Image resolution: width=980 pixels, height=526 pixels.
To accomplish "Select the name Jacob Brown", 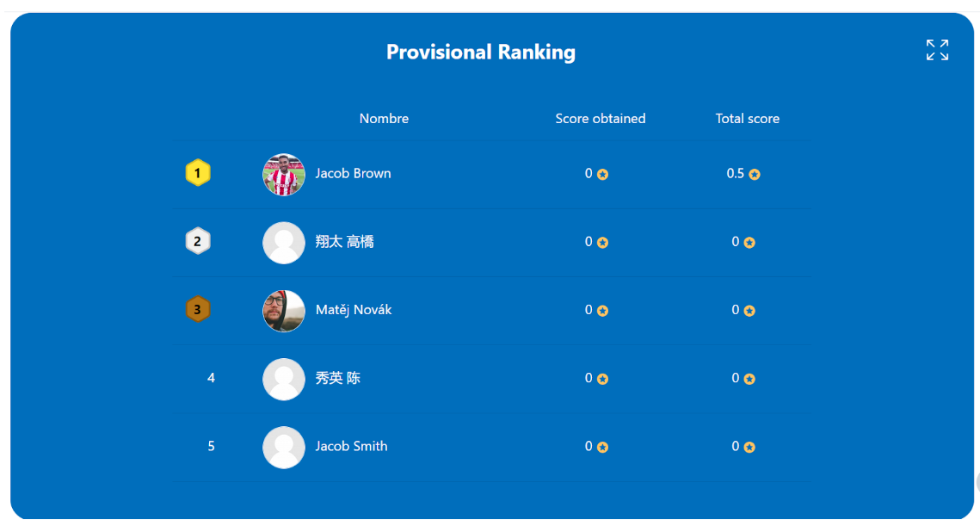I will [x=353, y=173].
